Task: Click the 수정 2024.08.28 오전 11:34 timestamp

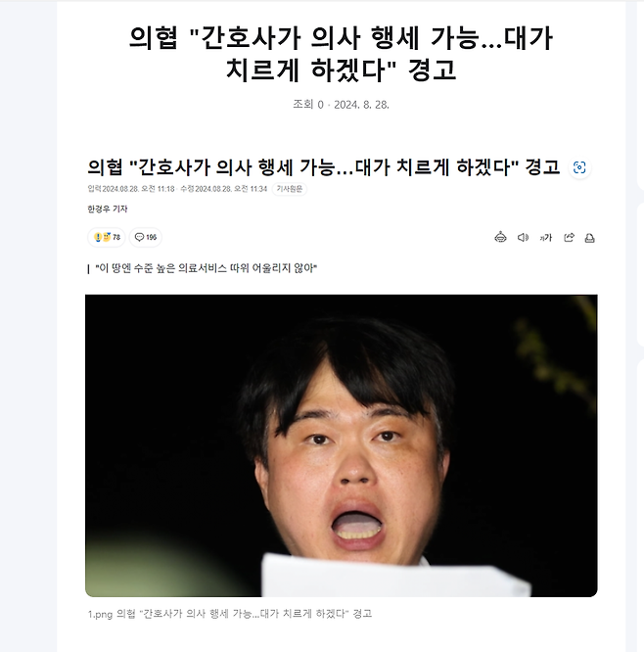Action: click(224, 189)
